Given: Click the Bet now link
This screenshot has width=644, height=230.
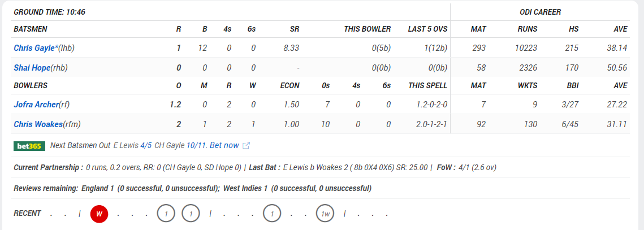Looking at the screenshot, I should [x=224, y=145].
